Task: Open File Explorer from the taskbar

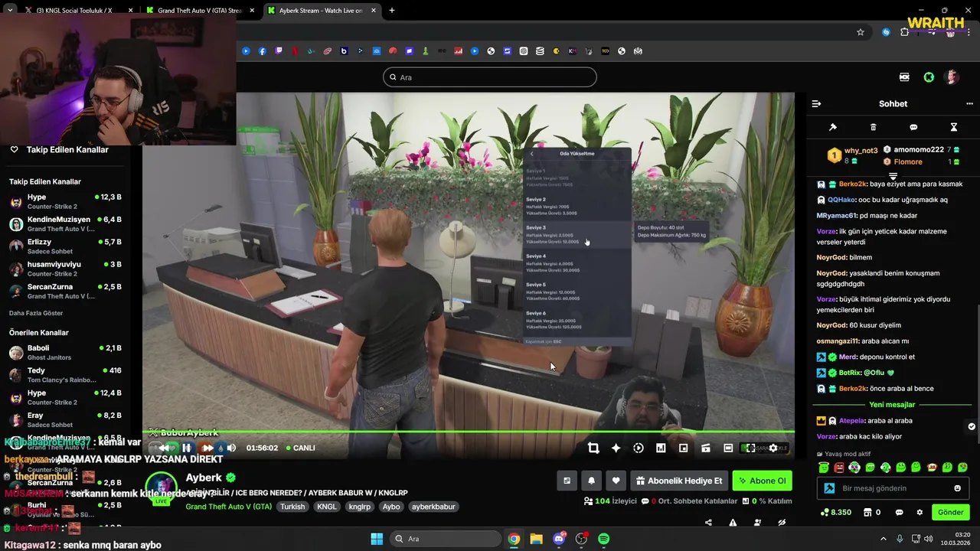Action: 536,539
